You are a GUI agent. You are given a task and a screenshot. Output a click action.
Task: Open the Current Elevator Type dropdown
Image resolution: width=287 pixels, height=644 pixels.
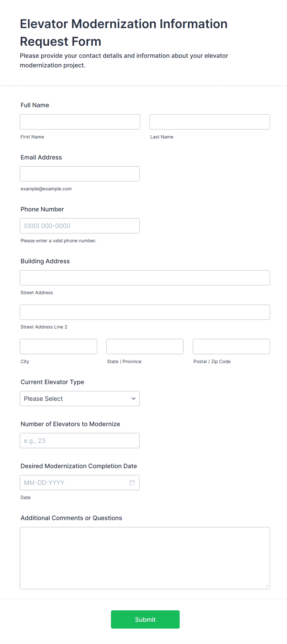79,399
